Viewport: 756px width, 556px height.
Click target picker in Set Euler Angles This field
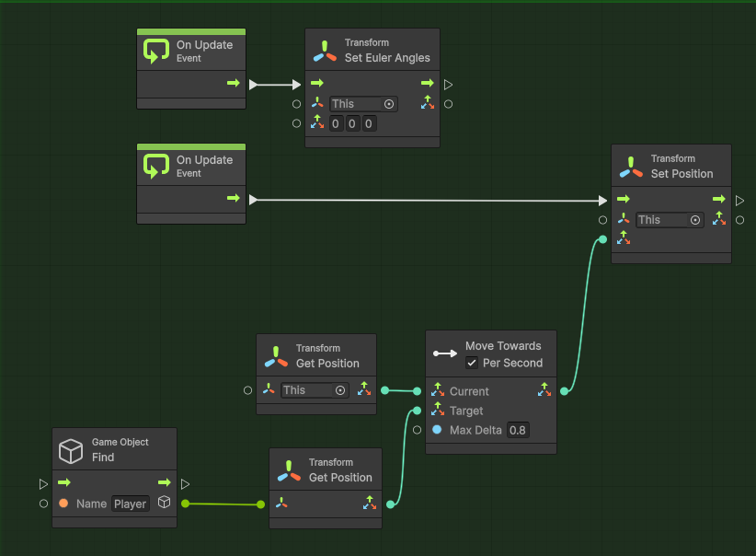389,104
